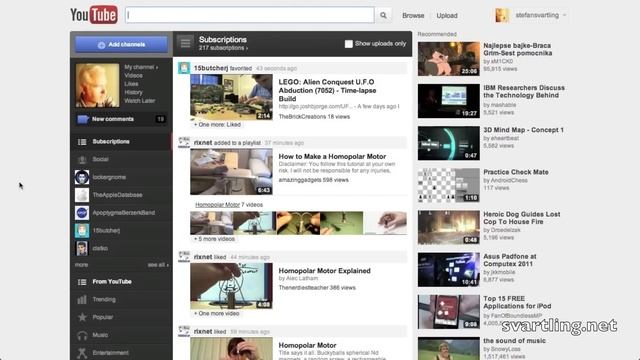Screen dimensions: 640x360
Task: Select the From YouTube sidebar item
Action: tap(121, 282)
